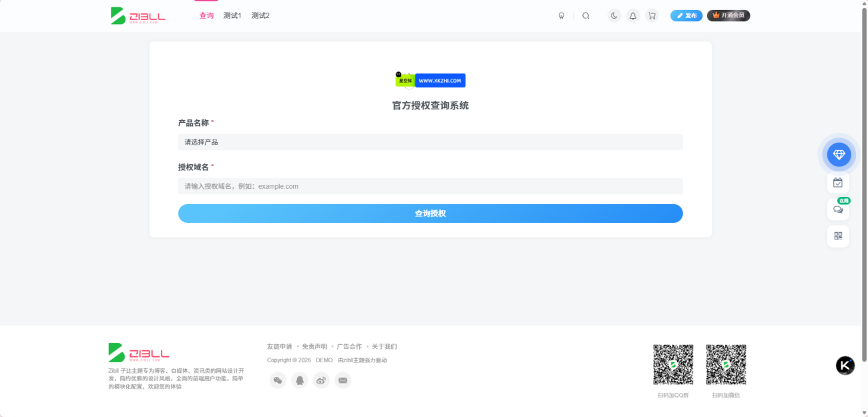Click the 开通会员 membership button

pyautogui.click(x=728, y=15)
